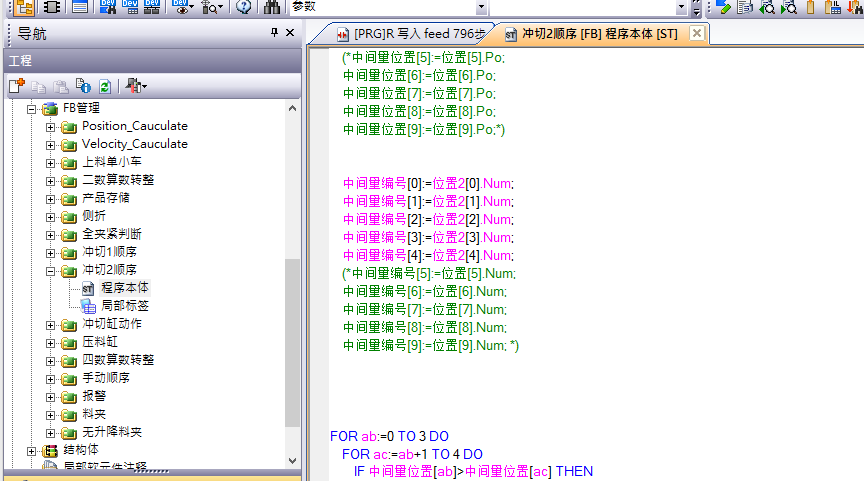Click the binoculars find icon

click(272, 7)
